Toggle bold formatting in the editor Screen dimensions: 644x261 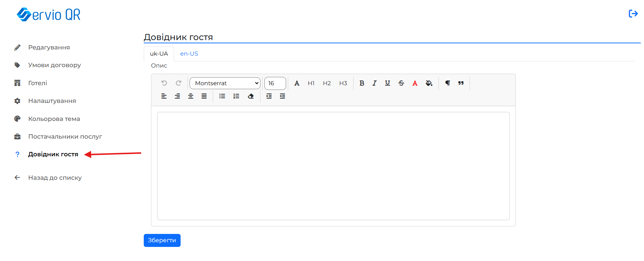pyautogui.click(x=362, y=83)
